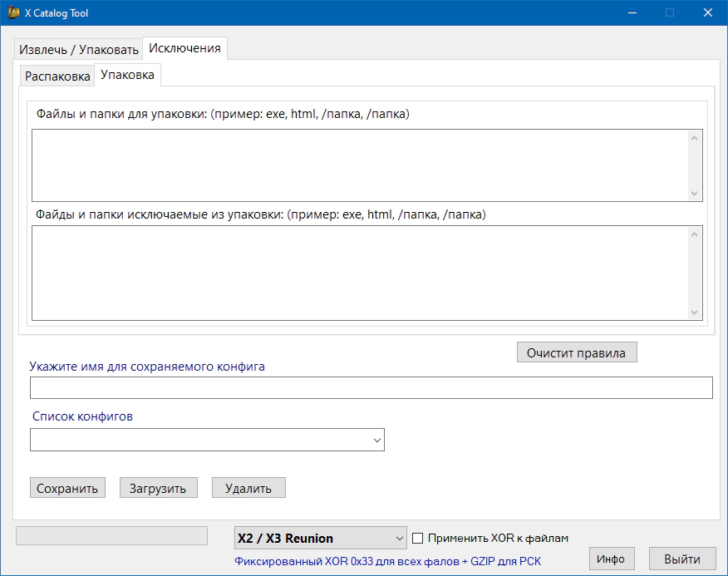728x576 pixels.
Task: Switch to the Извлечь / Упаковать tab
Action: [x=78, y=49]
